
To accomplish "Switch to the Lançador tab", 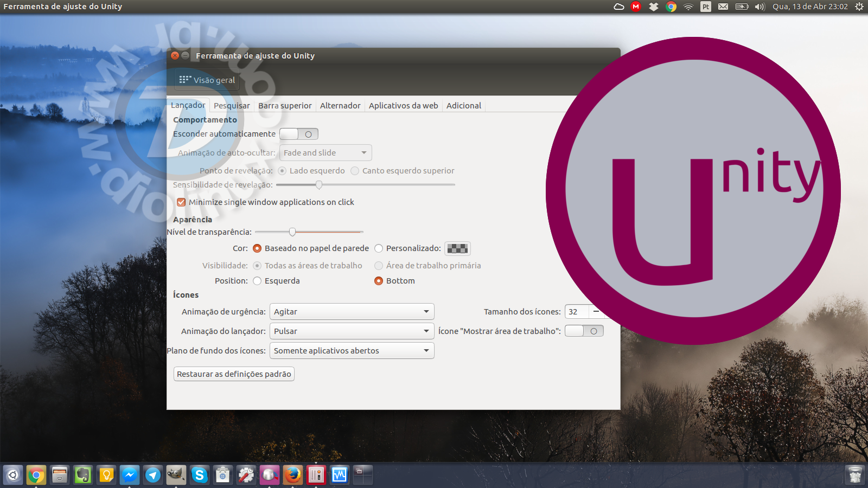I will [188, 105].
